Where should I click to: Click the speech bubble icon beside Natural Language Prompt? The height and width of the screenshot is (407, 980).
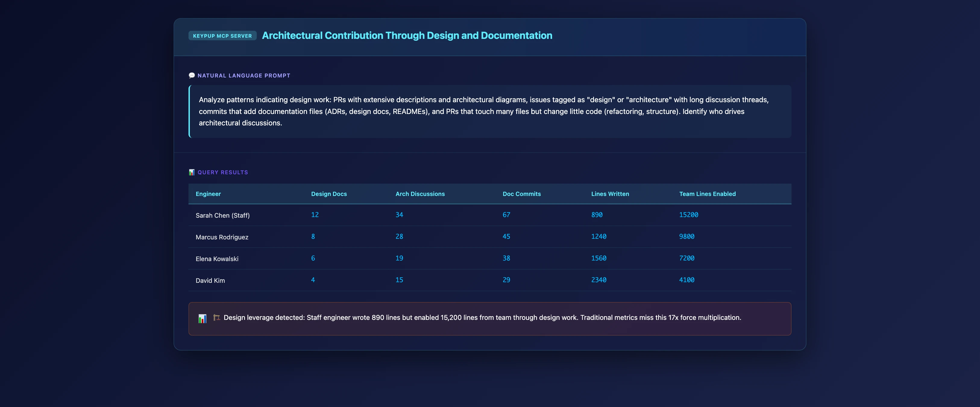tap(192, 75)
